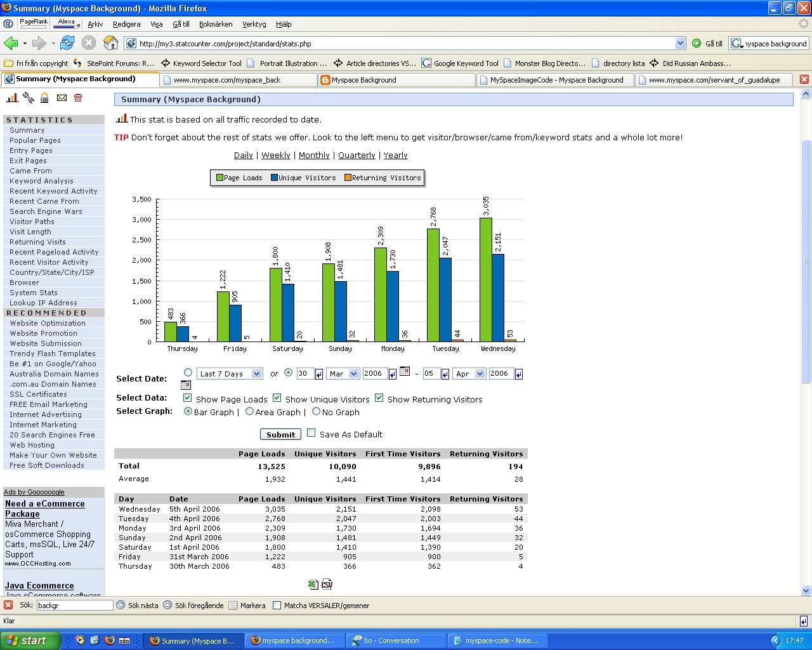Toggle Show Page Loads checkbox
Viewport: 812px width, 650px height.
pyautogui.click(x=187, y=398)
